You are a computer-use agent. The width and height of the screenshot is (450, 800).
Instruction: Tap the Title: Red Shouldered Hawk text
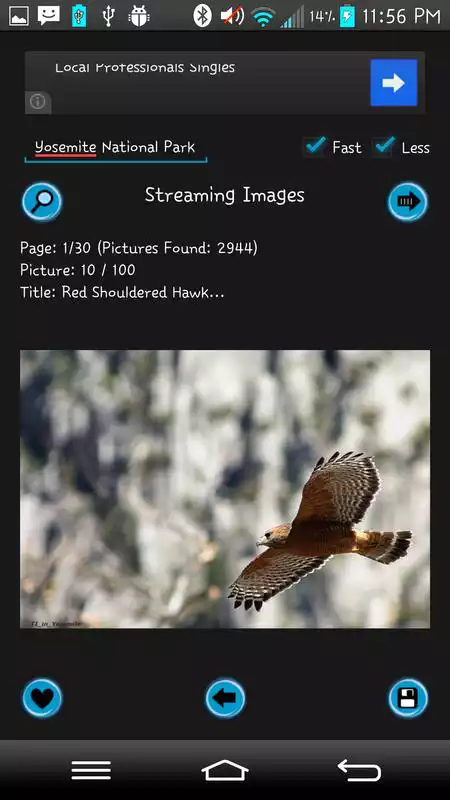122,292
